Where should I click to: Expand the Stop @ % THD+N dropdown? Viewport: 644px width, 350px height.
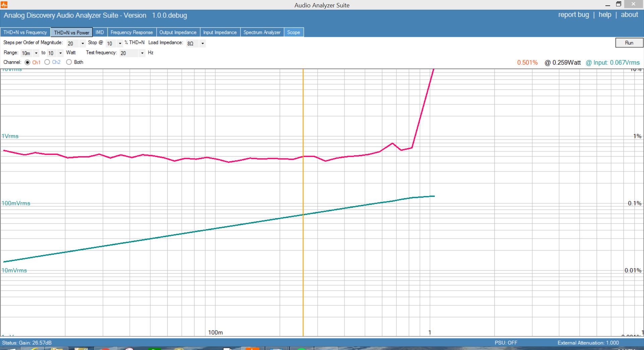pos(120,43)
